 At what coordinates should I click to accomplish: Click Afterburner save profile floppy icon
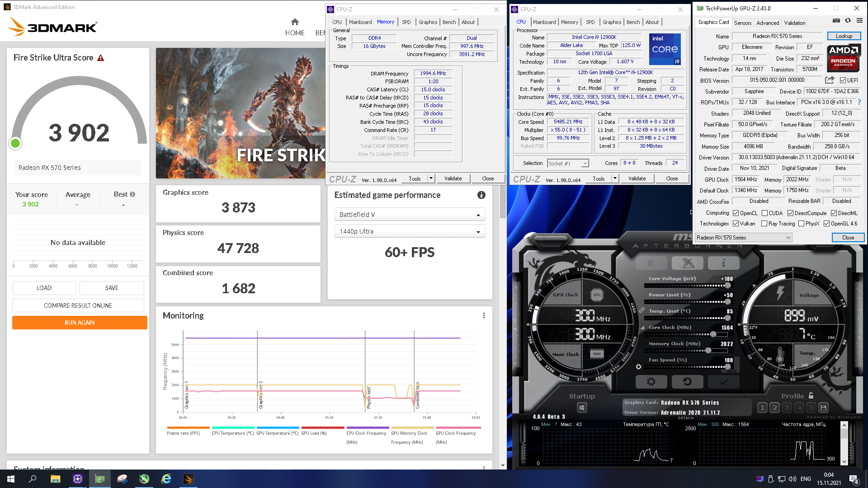(823, 408)
